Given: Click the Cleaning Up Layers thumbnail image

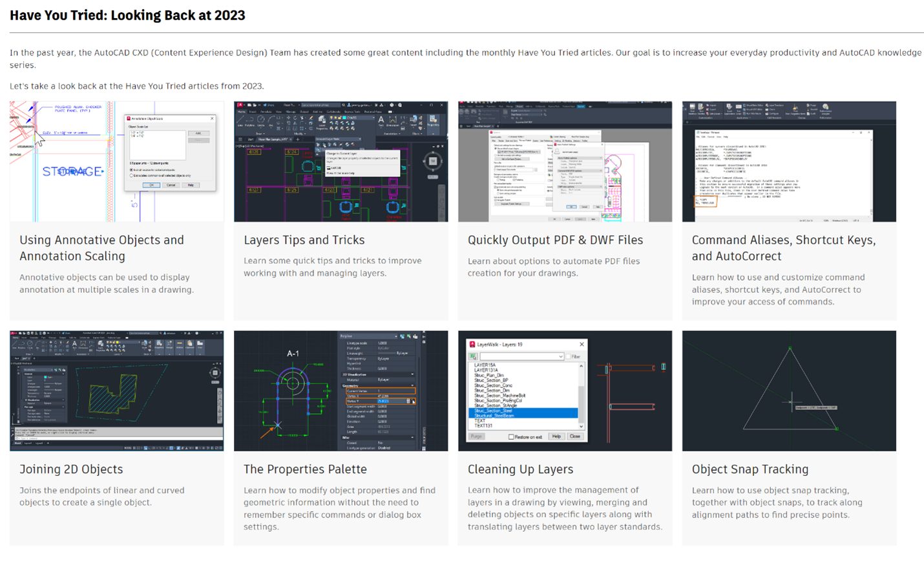Looking at the screenshot, I should [565, 391].
